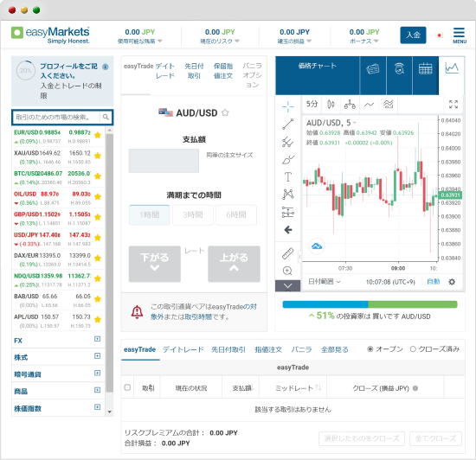Click the 上がる up button
The image size is (476, 460).
[x=234, y=264]
